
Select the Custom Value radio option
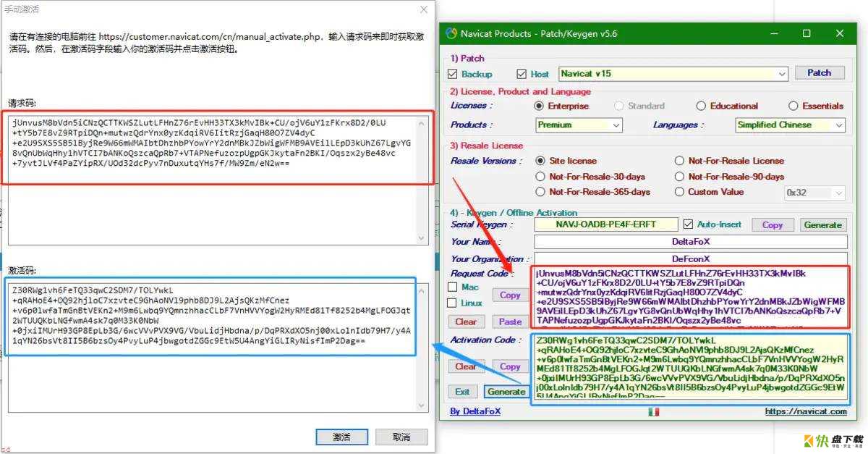pos(680,192)
